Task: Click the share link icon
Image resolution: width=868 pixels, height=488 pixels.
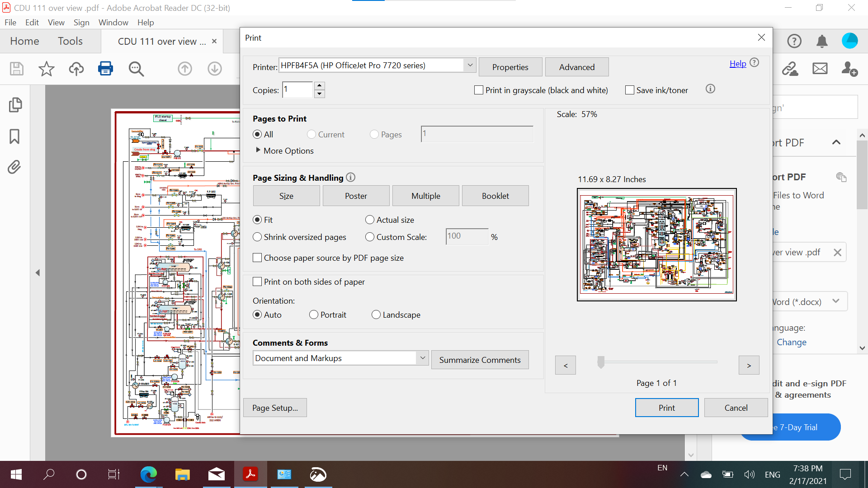Action: coord(790,69)
